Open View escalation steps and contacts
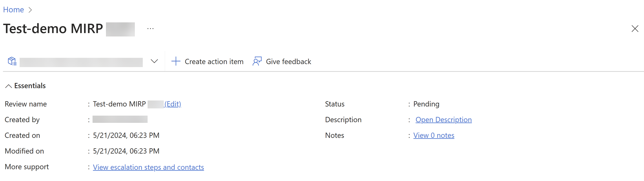The height and width of the screenshot is (181, 644). tap(148, 167)
